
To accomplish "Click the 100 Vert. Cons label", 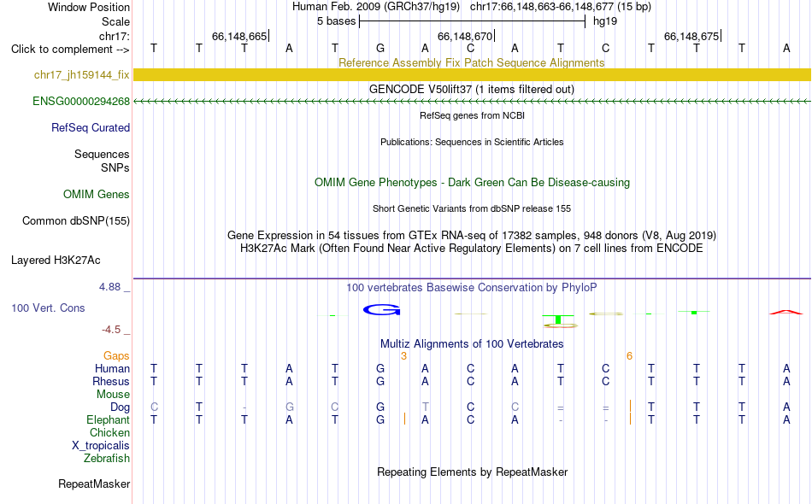I will pyautogui.click(x=48, y=308).
